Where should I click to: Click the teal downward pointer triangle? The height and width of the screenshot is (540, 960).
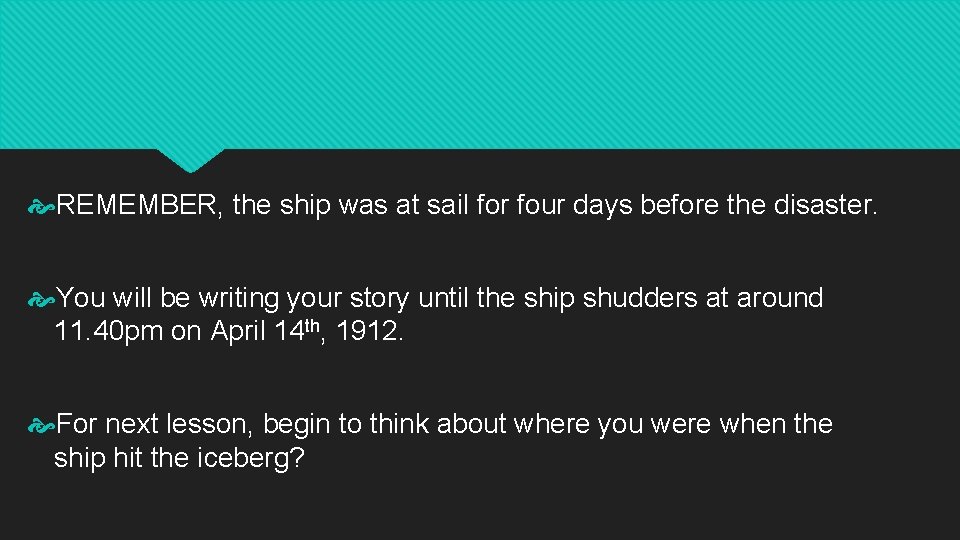[x=190, y=160]
